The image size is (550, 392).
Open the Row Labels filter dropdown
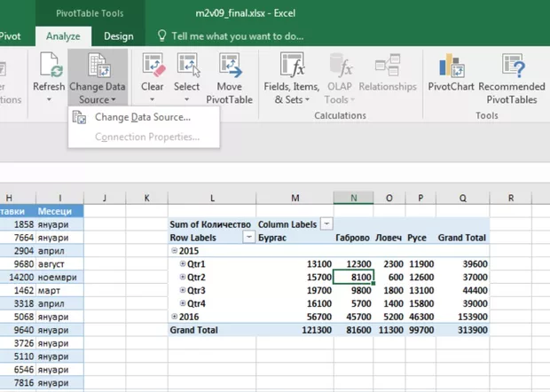249,238
